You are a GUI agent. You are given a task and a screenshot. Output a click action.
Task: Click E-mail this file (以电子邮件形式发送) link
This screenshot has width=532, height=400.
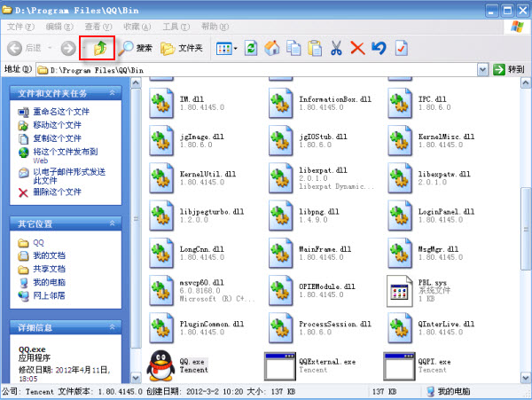pyautogui.click(x=69, y=176)
